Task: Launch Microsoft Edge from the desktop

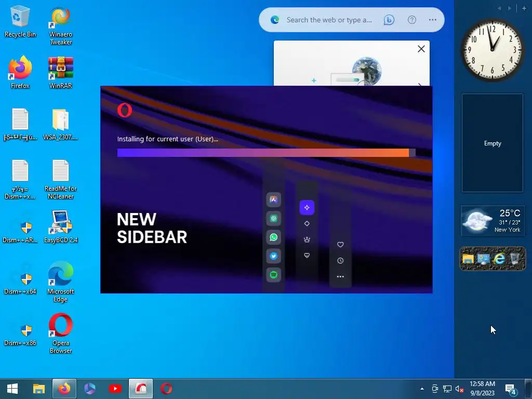Action: coord(60,282)
